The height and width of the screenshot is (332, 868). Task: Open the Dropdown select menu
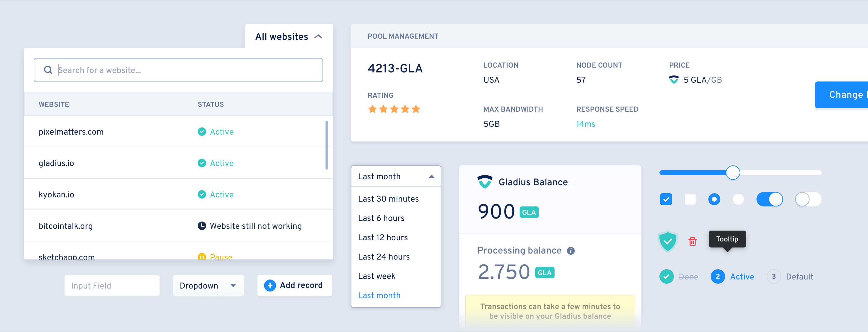pyautogui.click(x=208, y=286)
